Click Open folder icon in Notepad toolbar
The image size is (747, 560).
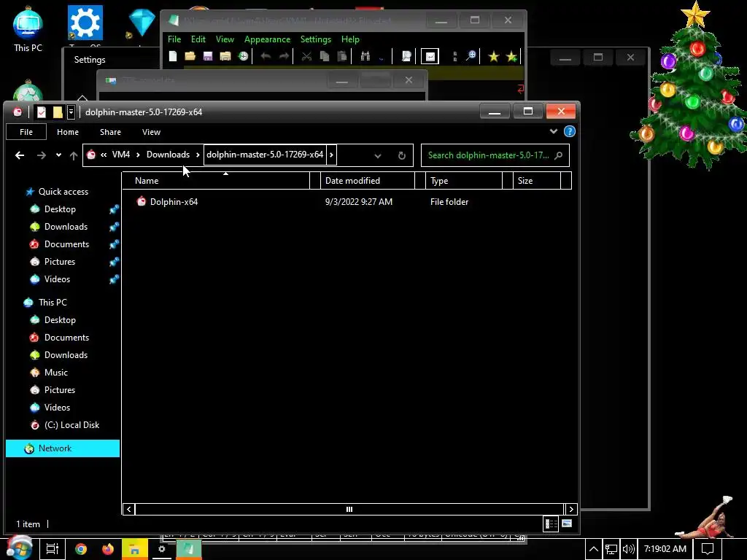190,56
